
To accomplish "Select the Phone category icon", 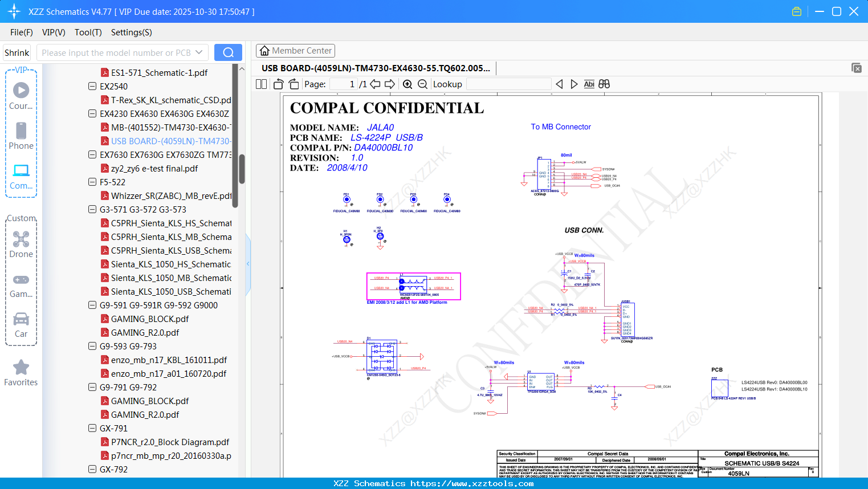I will pyautogui.click(x=21, y=136).
